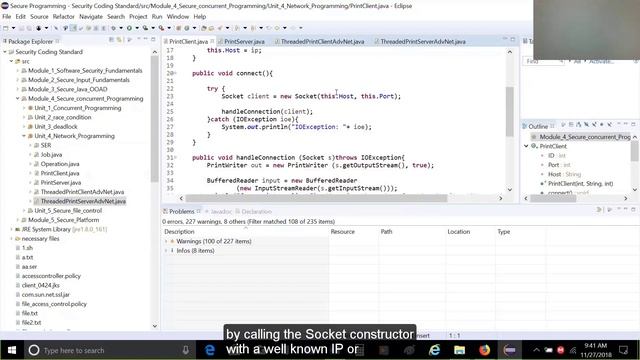Click the Resource column header
This screenshot has width=640, height=360.
click(x=353, y=231)
